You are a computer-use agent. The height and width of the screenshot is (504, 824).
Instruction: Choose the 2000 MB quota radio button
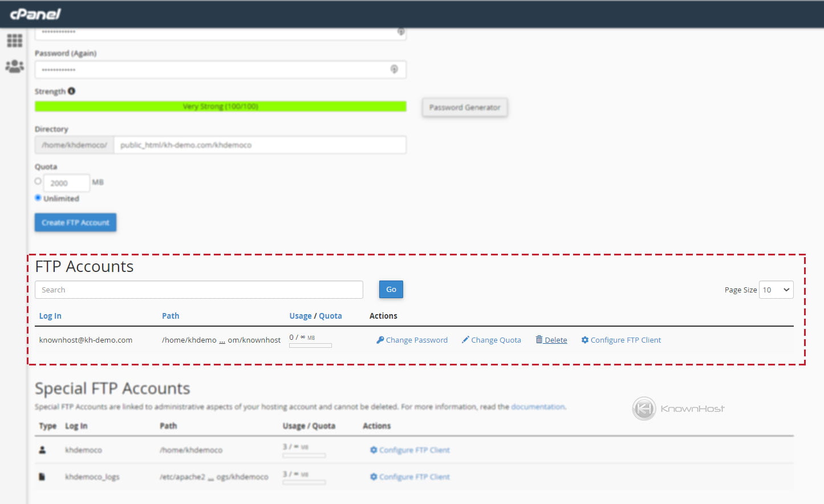click(x=38, y=181)
